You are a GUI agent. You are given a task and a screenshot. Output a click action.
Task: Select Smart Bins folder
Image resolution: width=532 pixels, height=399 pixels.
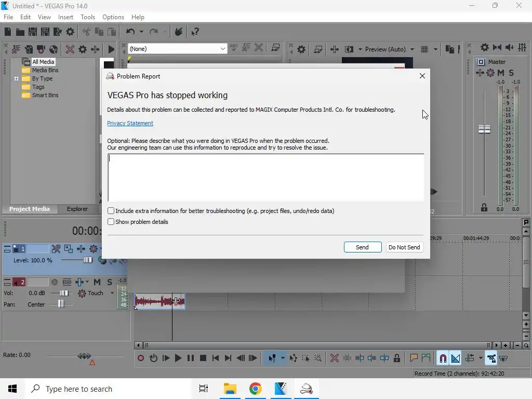pyautogui.click(x=45, y=95)
